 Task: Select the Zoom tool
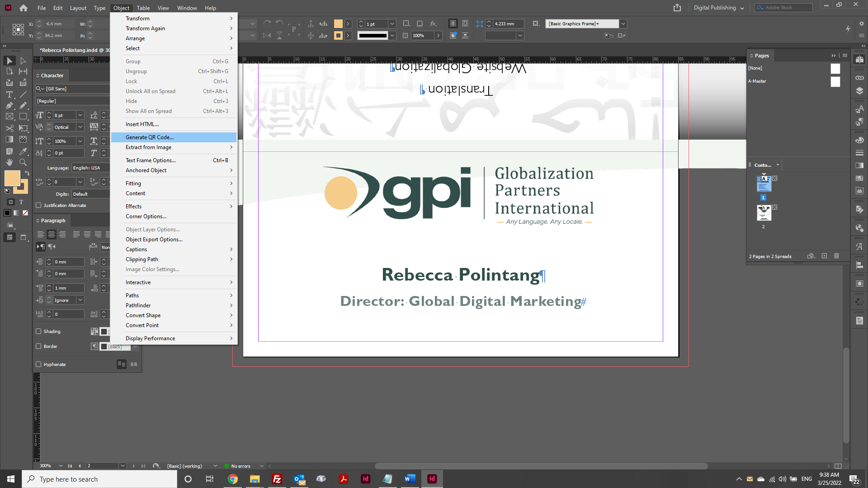(23, 162)
